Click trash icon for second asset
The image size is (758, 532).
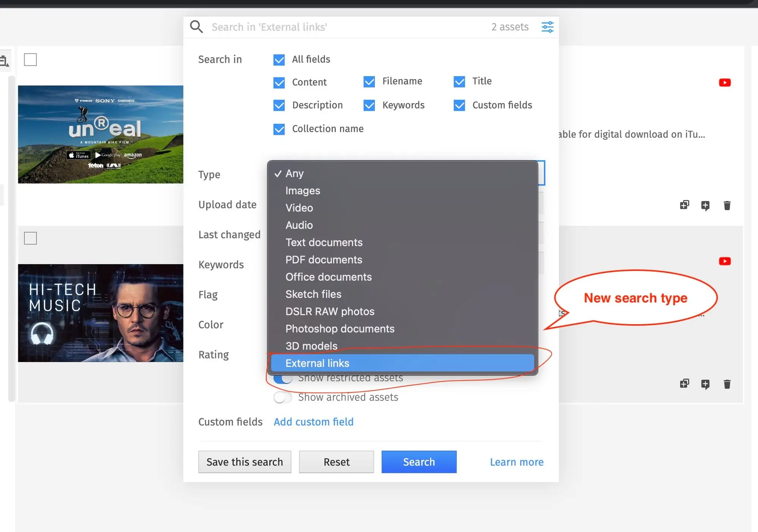pyautogui.click(x=727, y=384)
